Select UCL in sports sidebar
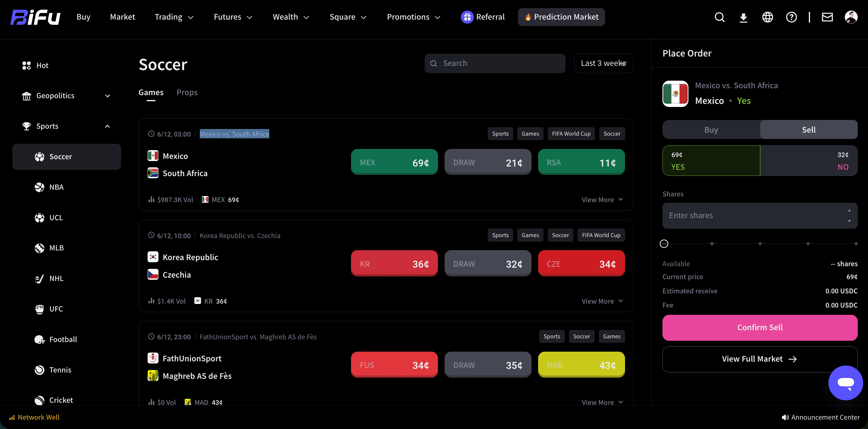868x429 pixels. [x=66, y=218]
